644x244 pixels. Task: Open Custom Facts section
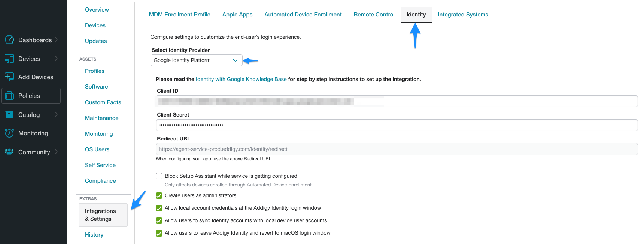tap(103, 102)
